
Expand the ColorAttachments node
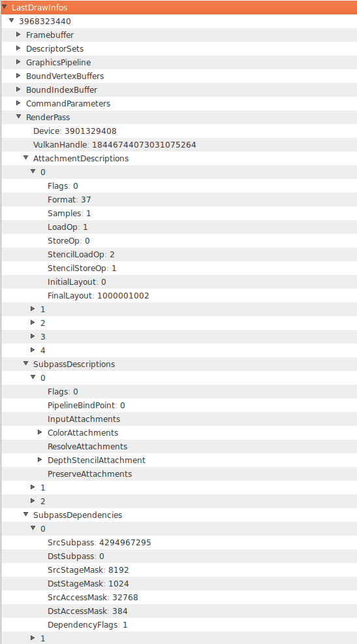point(40,432)
